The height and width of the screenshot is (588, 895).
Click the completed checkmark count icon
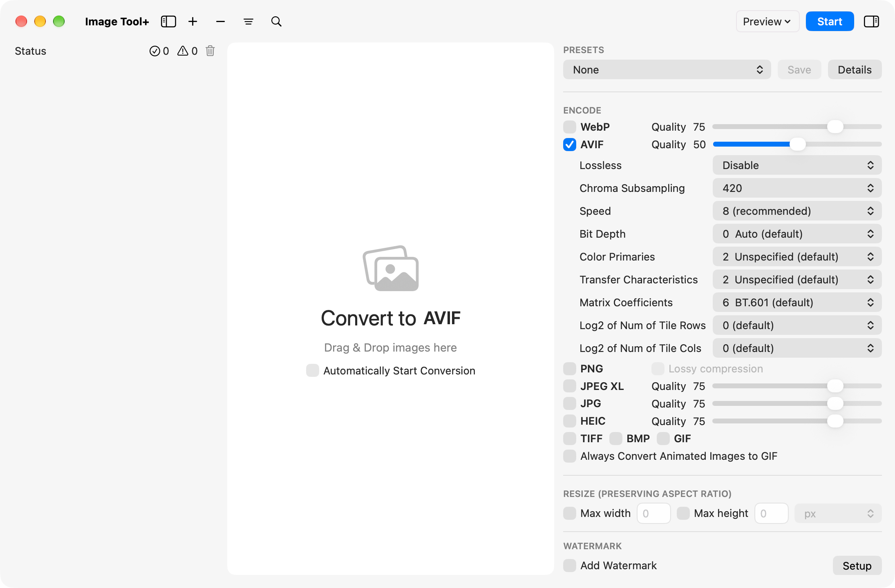pyautogui.click(x=154, y=51)
